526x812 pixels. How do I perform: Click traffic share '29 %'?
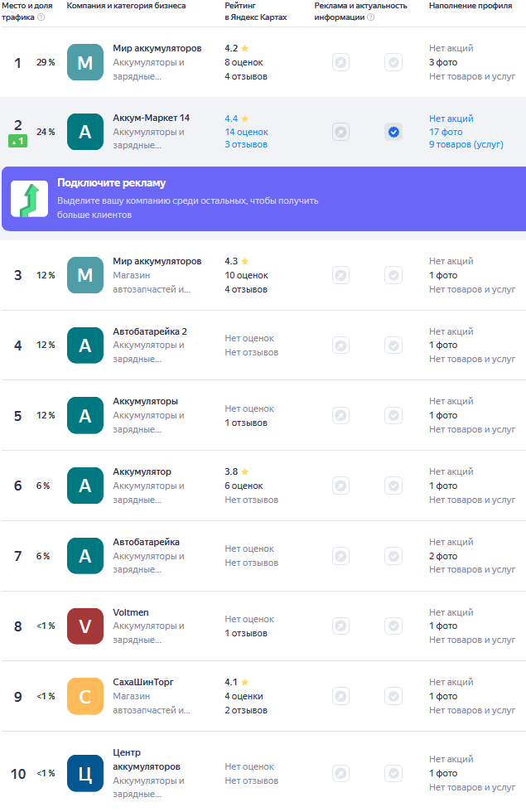(46, 62)
